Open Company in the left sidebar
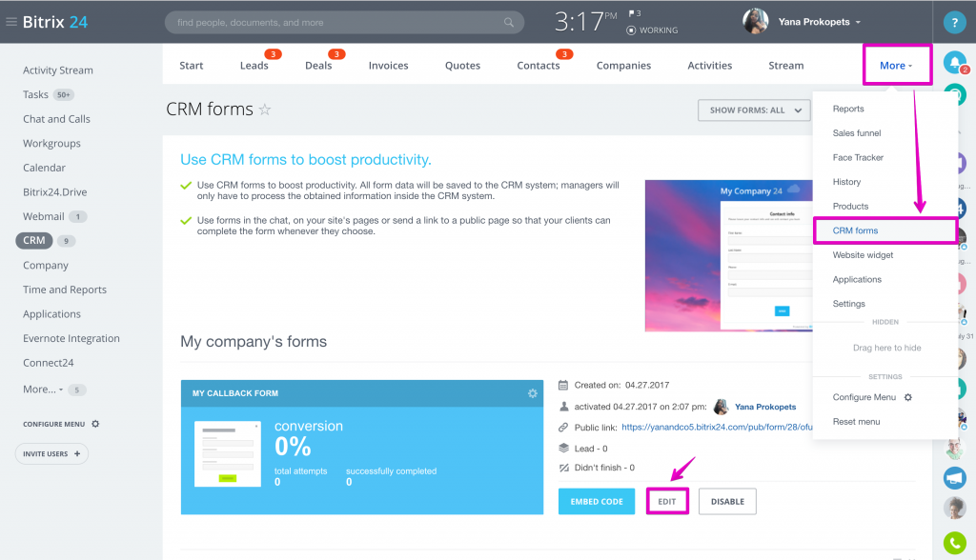976x560 pixels. point(46,265)
